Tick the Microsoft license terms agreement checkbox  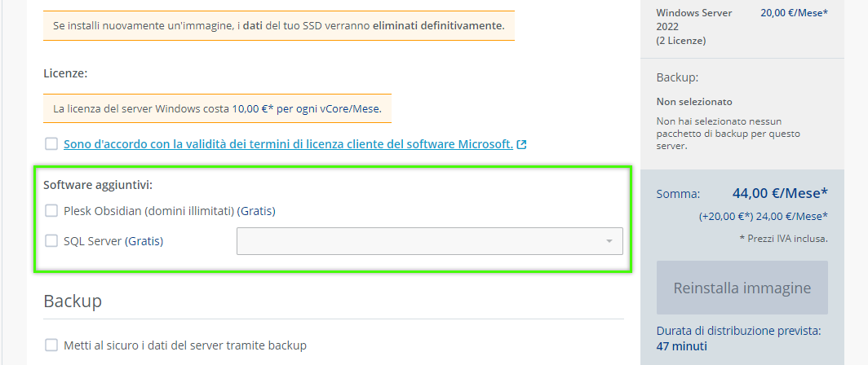(x=51, y=144)
